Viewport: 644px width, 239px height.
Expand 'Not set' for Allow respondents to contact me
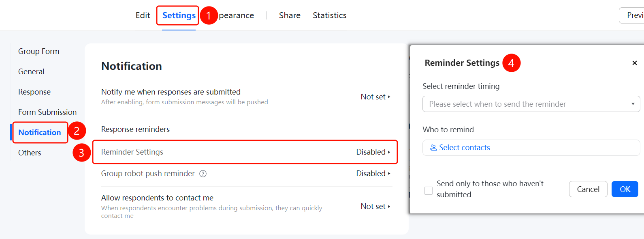(x=375, y=207)
